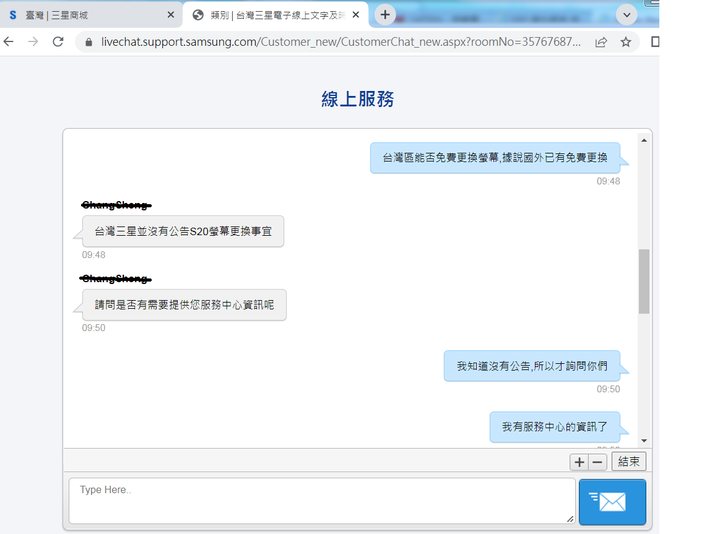Click the padlock site info icon

(89, 42)
